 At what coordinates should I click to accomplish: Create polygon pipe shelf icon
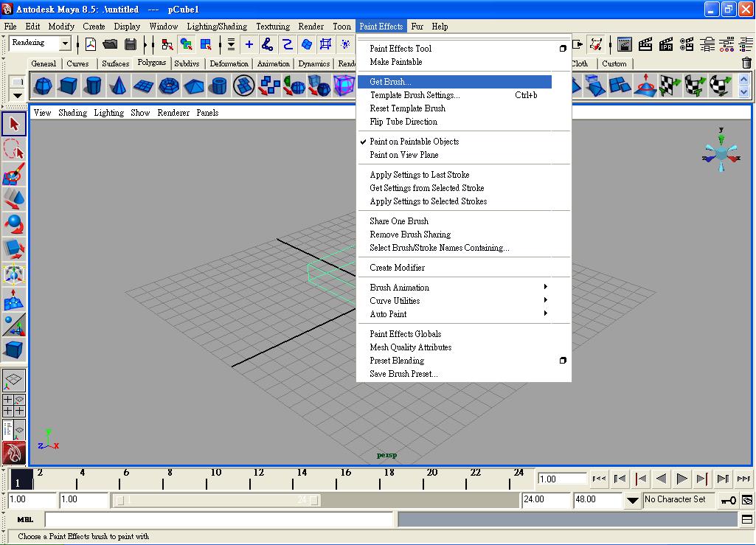pos(218,86)
